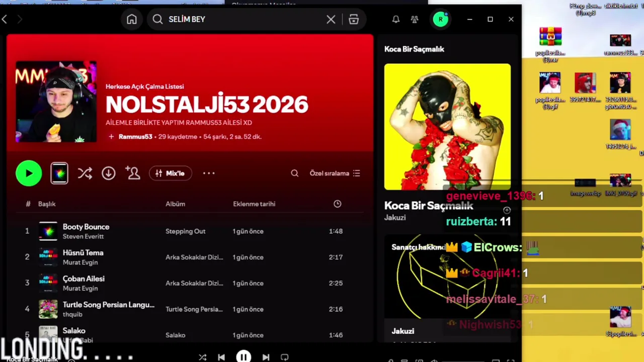644x362 pixels.
Task: Select rammus533 thumbnail desktop file
Action: [x=621, y=45]
